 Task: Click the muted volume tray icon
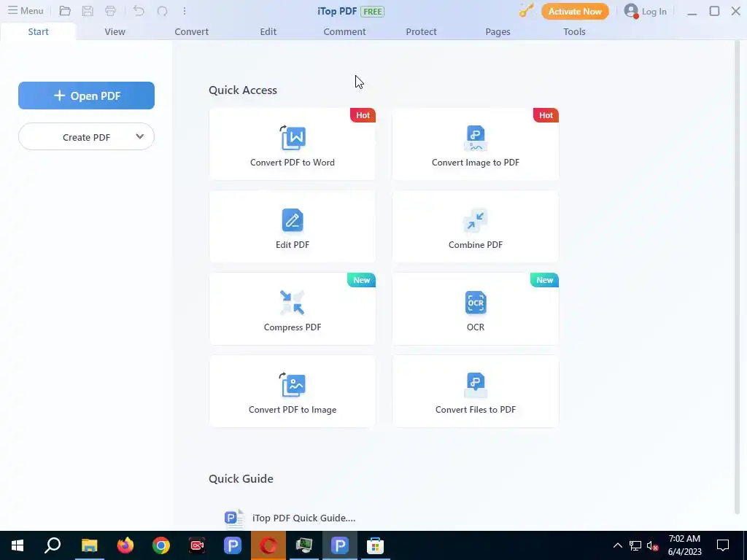click(x=652, y=545)
